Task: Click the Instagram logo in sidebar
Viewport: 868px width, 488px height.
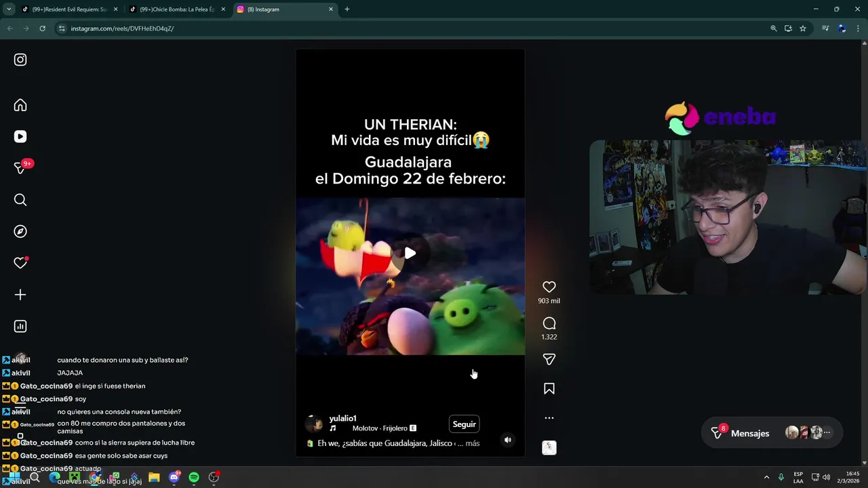Action: 20,60
